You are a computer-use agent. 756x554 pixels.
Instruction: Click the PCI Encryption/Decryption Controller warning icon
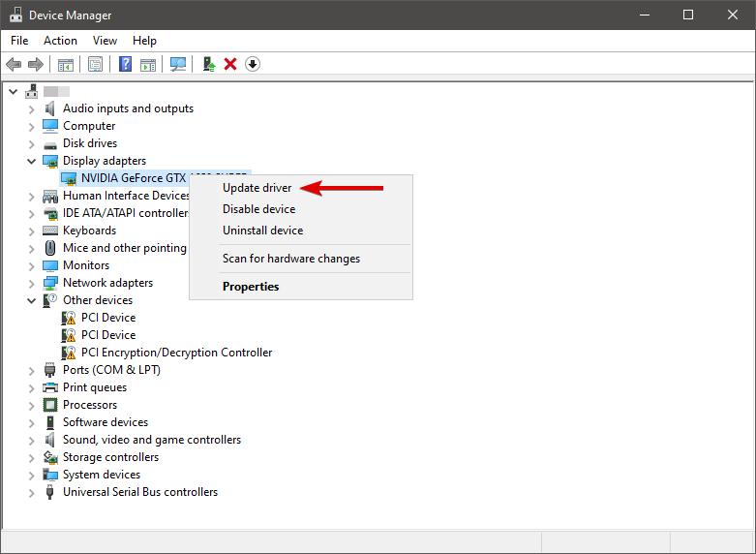pos(69,353)
